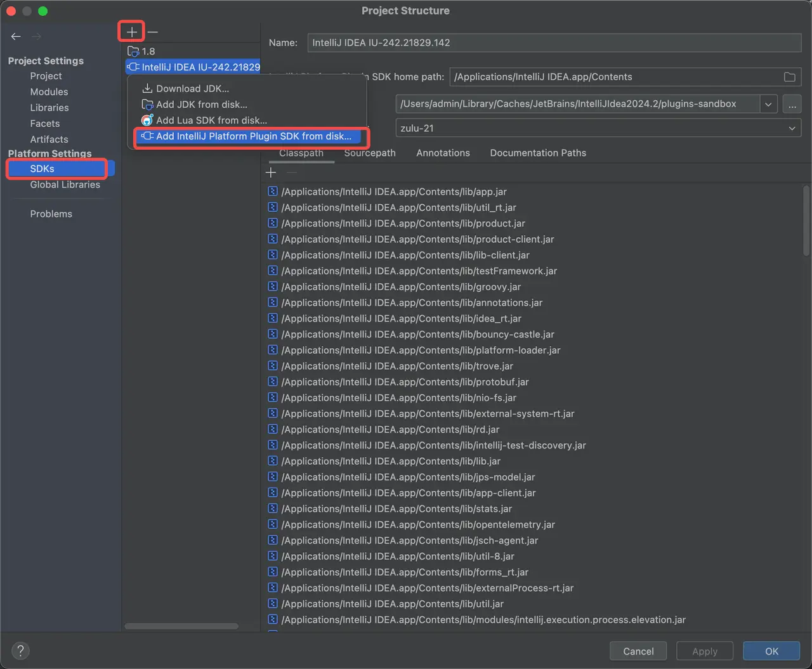Choose Add Lua SDK from disk...

pos(247,120)
